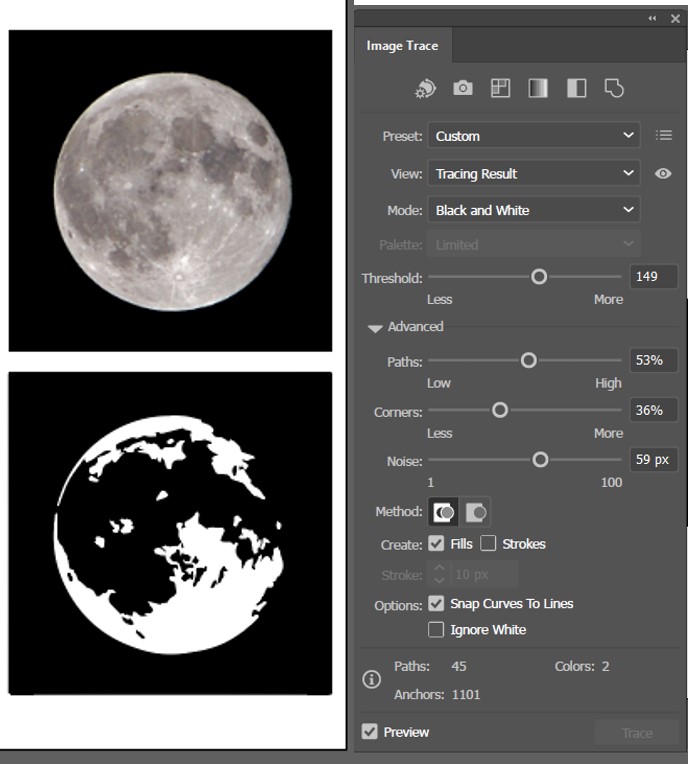Uncheck the Fills checkbox
This screenshot has width=688, height=764.
pyautogui.click(x=436, y=543)
